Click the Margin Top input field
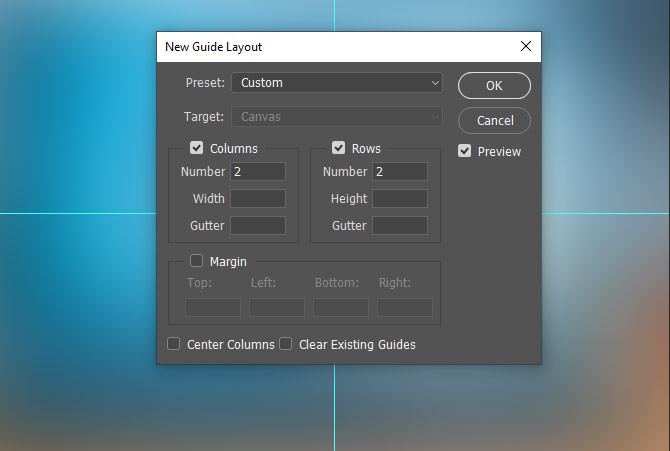 click(213, 307)
